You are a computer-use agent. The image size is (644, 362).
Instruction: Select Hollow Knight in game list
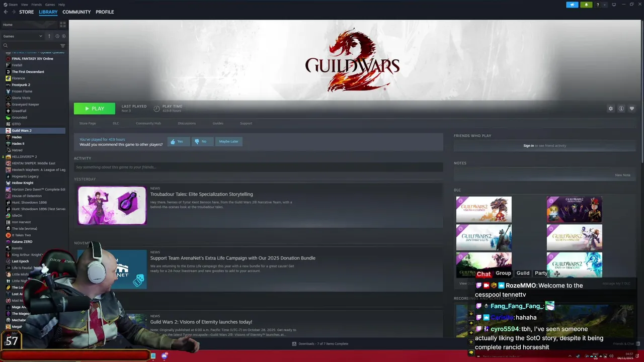(22, 183)
